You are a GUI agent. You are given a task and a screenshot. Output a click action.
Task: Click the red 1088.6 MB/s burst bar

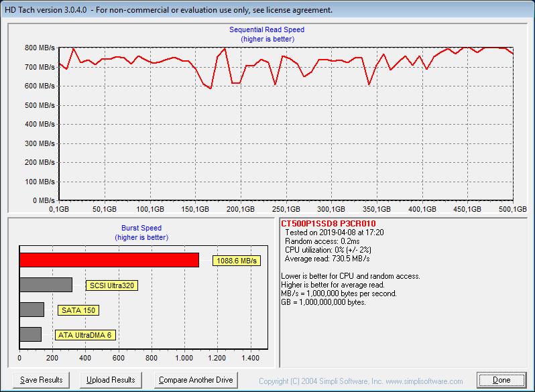point(109,260)
